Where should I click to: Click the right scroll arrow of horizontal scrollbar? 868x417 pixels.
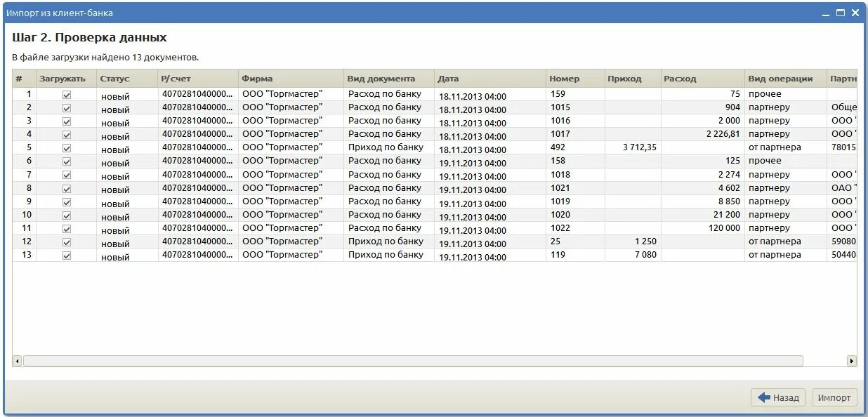click(x=852, y=361)
